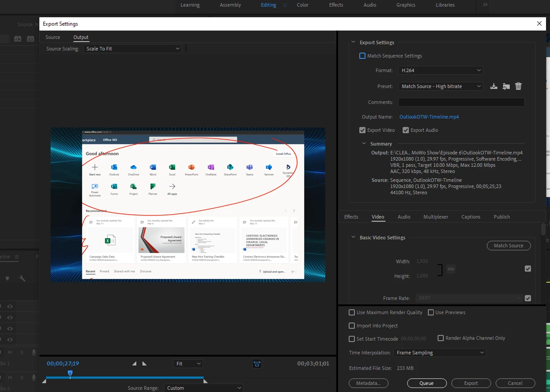This screenshot has width=550, height=392.
Task: Toggle the aspect ratio correction icon
Action: 257,364
